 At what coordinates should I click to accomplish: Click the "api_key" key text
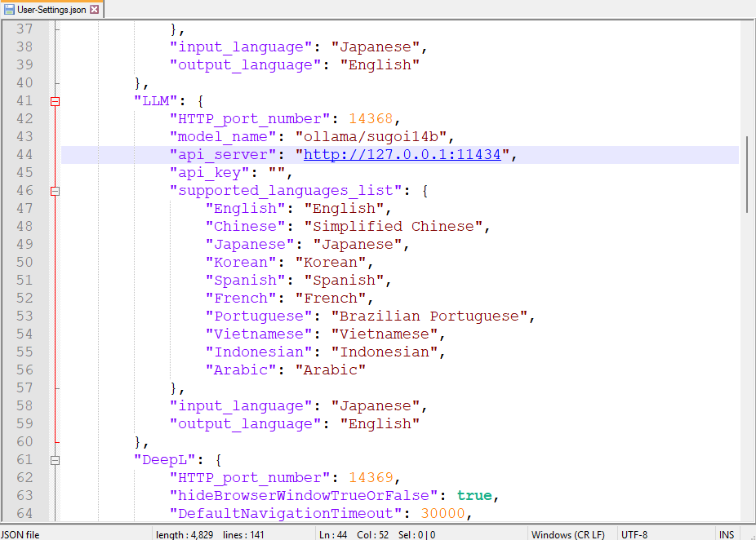point(209,172)
